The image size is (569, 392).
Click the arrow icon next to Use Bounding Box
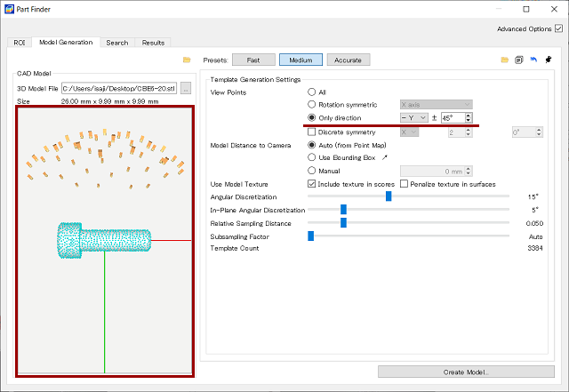click(385, 156)
